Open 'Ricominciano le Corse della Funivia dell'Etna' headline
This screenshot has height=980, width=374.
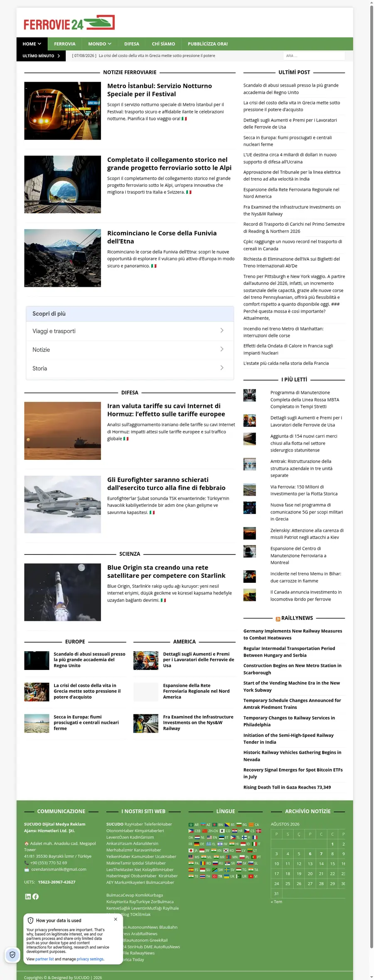coord(162,237)
